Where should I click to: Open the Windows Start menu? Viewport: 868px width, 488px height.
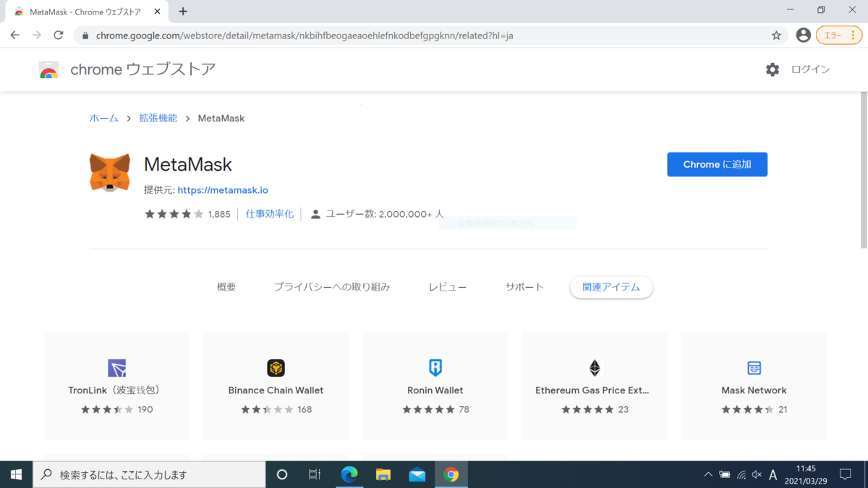(16, 474)
